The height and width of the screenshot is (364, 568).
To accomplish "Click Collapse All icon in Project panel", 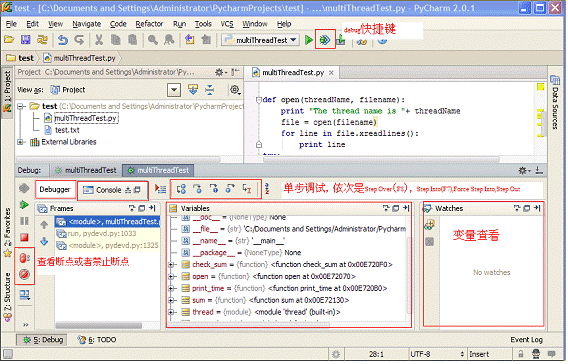I will (x=209, y=89).
